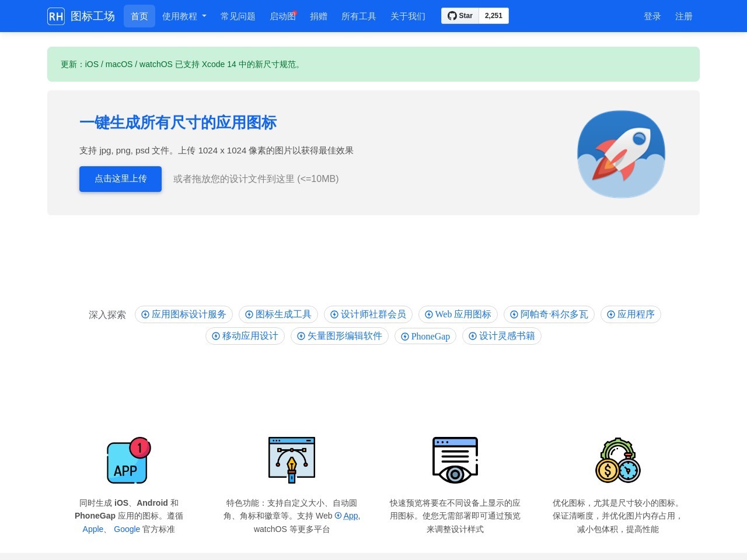This screenshot has height=560, width=747.
Task: Open the 注册 register link
Action: pyautogui.click(x=683, y=16)
